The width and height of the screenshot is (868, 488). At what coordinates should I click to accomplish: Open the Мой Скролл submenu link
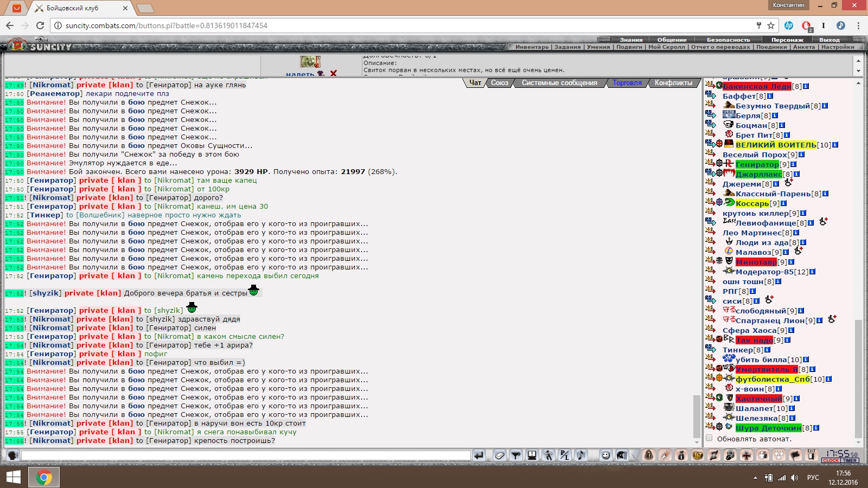[667, 47]
